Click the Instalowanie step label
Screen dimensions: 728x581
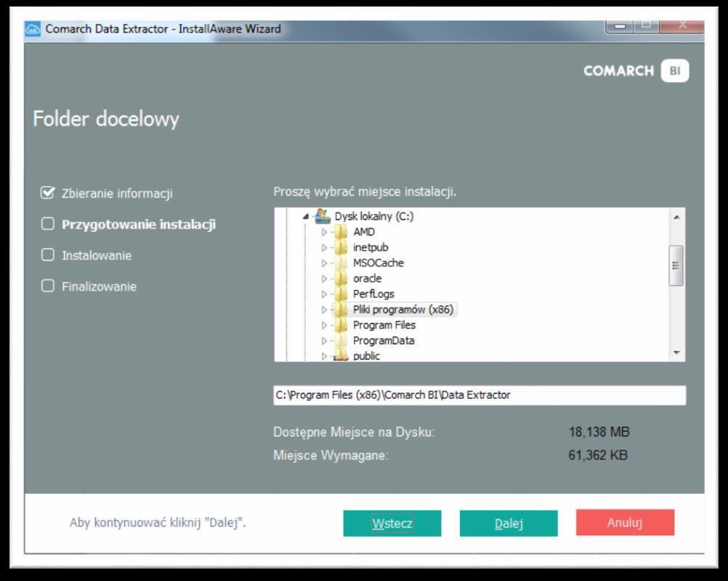point(97,255)
